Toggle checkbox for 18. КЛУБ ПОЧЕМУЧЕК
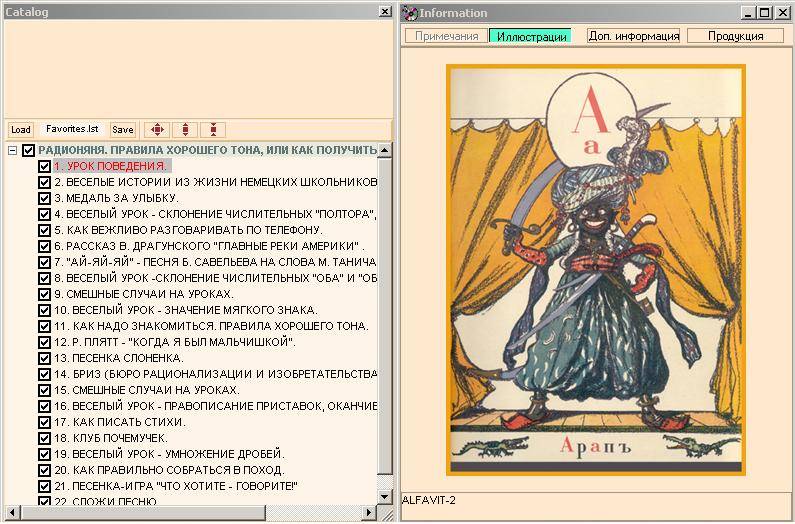The image size is (795, 524). click(x=44, y=438)
